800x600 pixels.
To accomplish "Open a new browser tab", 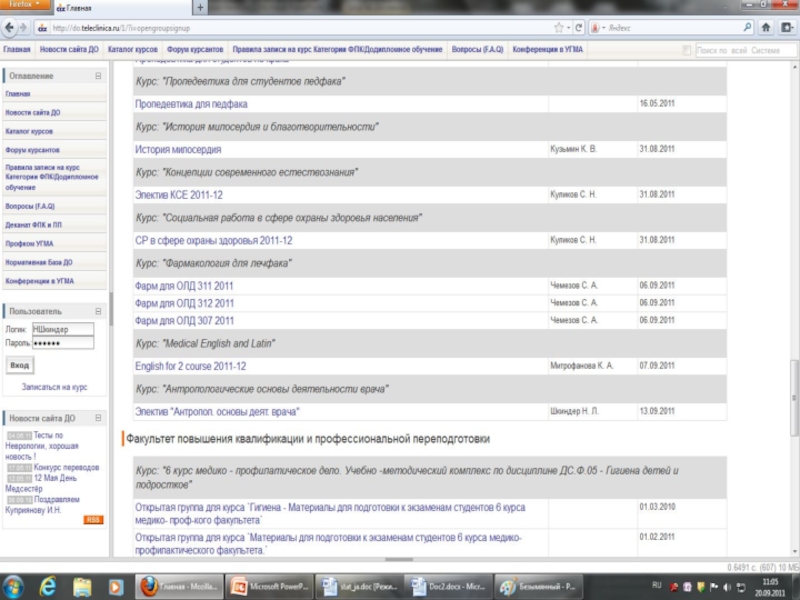I will (200, 8).
